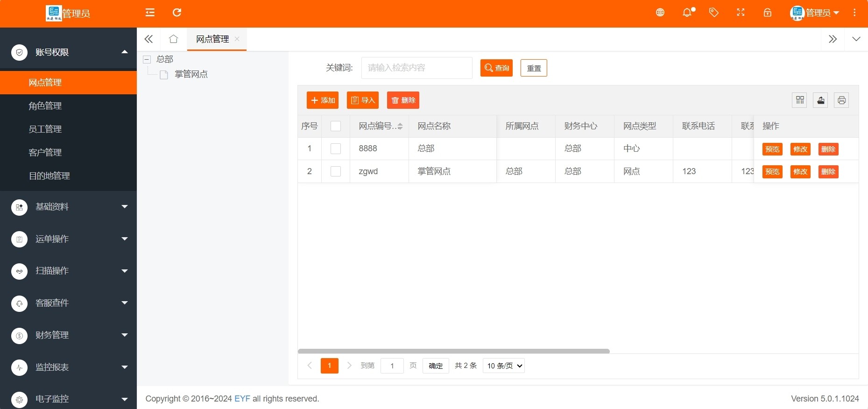Click the refresh icon in the header

pyautogui.click(x=177, y=13)
